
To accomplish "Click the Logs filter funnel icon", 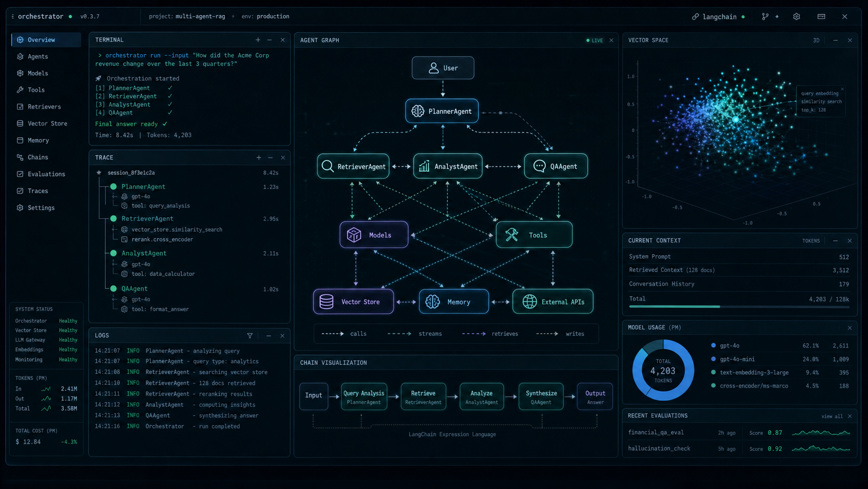I will [250, 336].
